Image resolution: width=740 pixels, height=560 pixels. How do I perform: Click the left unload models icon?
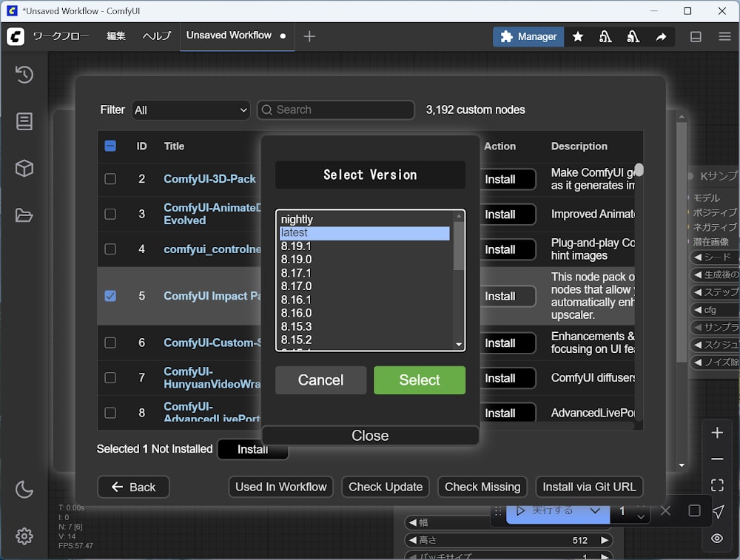605,36
